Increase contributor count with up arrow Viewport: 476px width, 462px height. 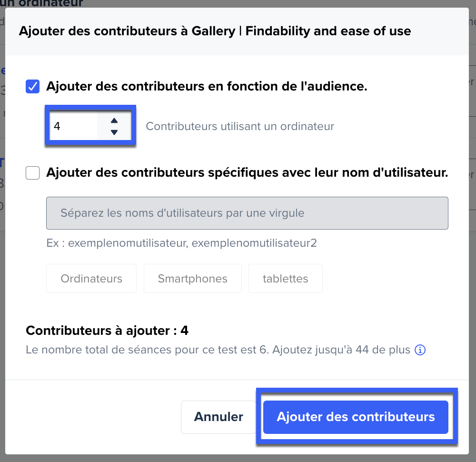pyautogui.click(x=114, y=121)
